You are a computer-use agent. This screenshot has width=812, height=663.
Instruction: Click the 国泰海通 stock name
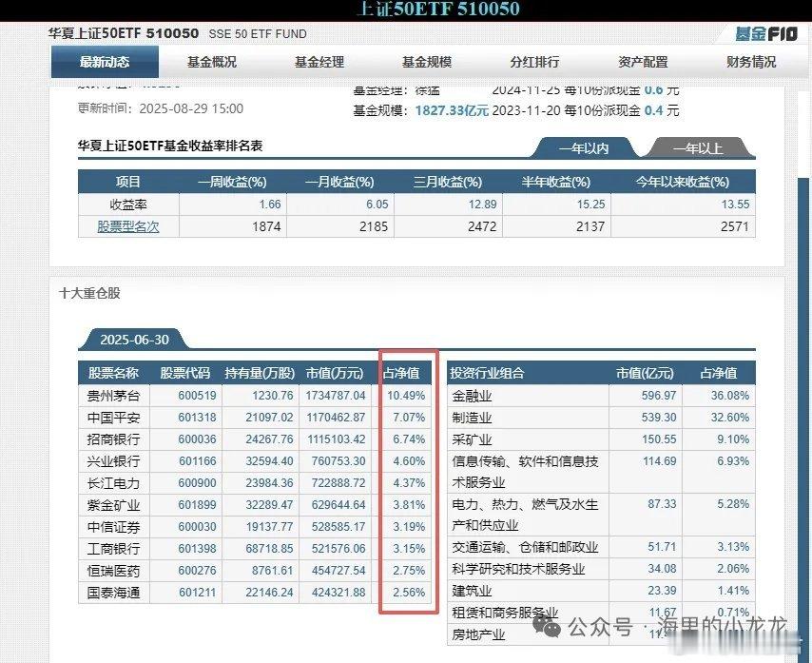pos(113,592)
